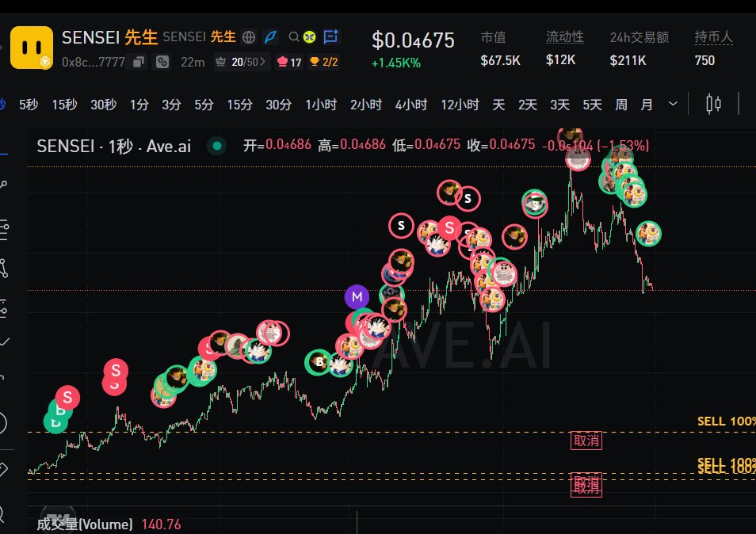Toggle the green dot indicator beside Ave.ai
Viewport: 756px width, 534px height.
pos(217,146)
